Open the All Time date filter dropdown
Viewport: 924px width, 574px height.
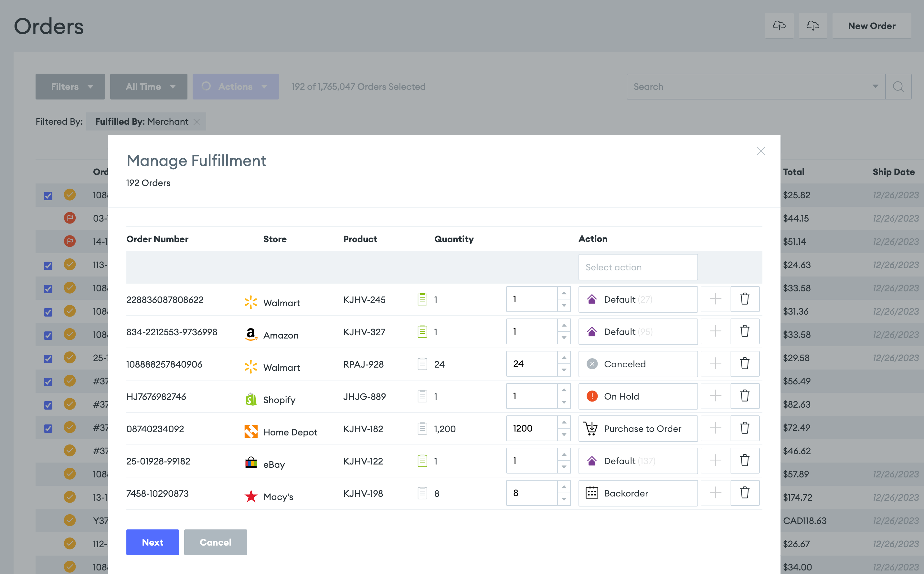point(148,87)
